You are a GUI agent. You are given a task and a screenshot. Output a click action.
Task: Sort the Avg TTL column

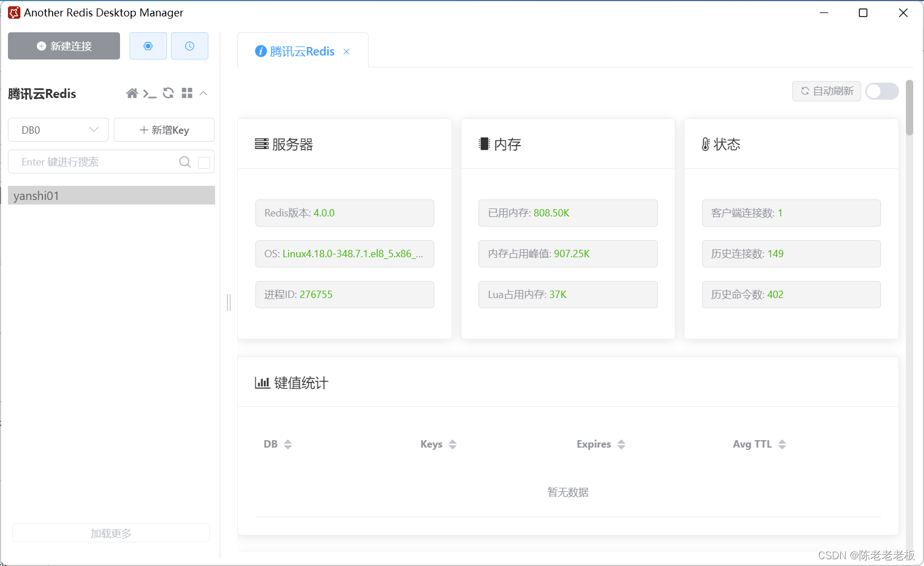(x=782, y=444)
